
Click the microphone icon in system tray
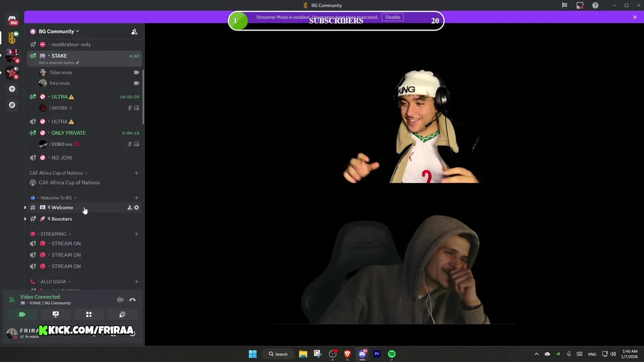(569, 354)
